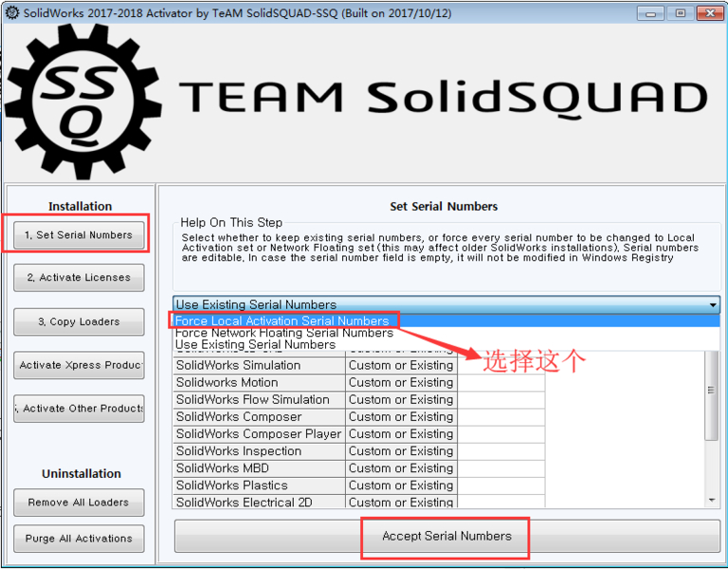Click Custom or Existing cell for SolidWorks Plastics
728x569 pixels.
pos(401,486)
